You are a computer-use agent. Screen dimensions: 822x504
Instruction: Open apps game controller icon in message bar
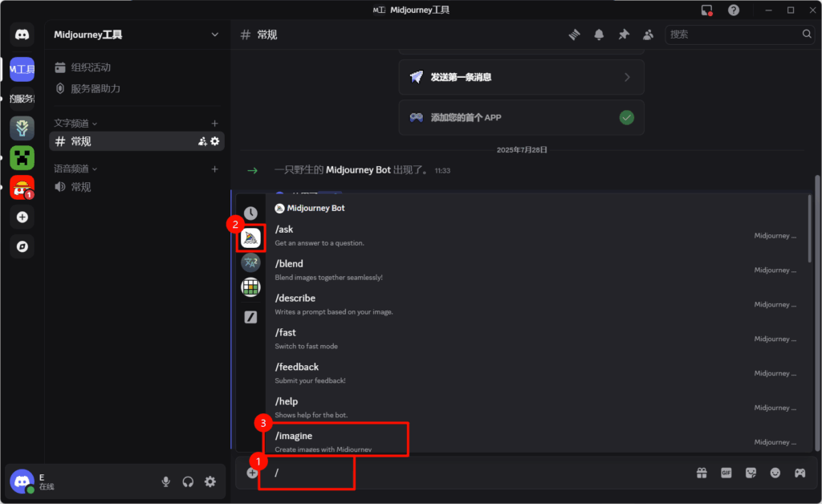(800, 473)
